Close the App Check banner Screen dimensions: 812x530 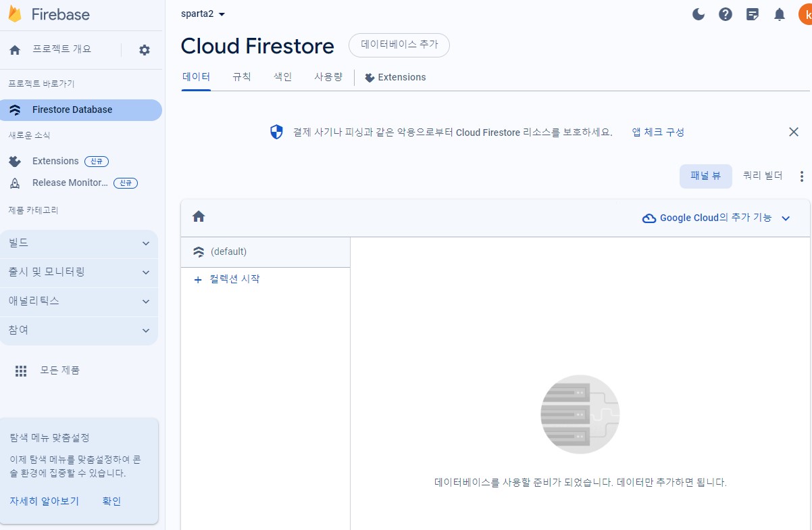(x=794, y=132)
